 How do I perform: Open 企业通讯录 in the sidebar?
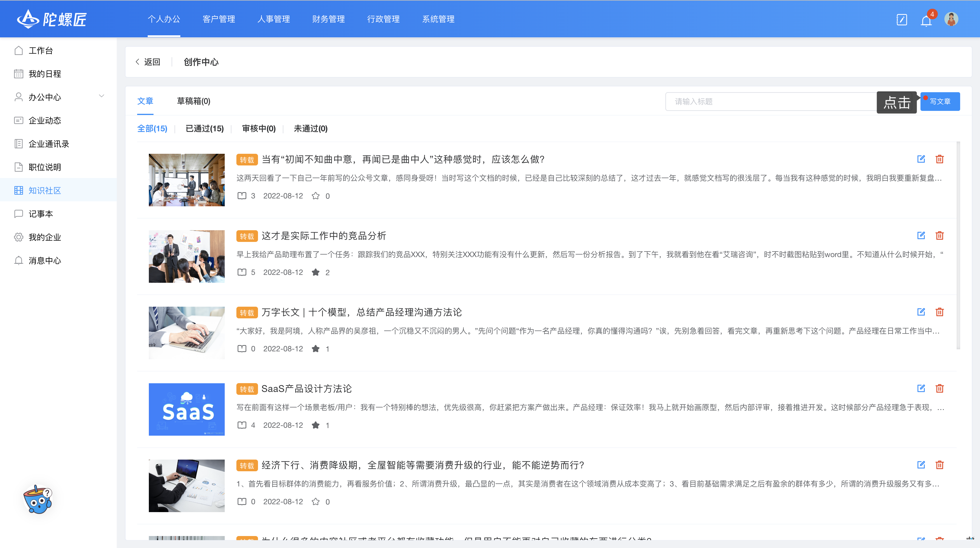tap(59, 144)
